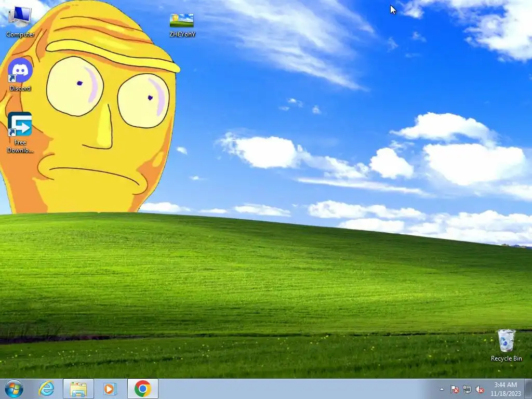The image size is (532, 399).
Task: Open Windows Explorer from the taskbar
Action: (x=78, y=389)
